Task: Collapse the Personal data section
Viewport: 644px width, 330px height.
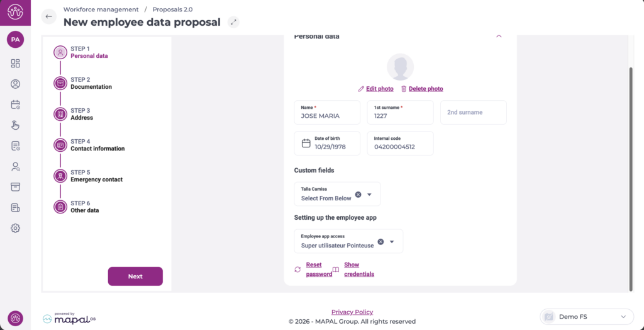Action: [x=499, y=36]
